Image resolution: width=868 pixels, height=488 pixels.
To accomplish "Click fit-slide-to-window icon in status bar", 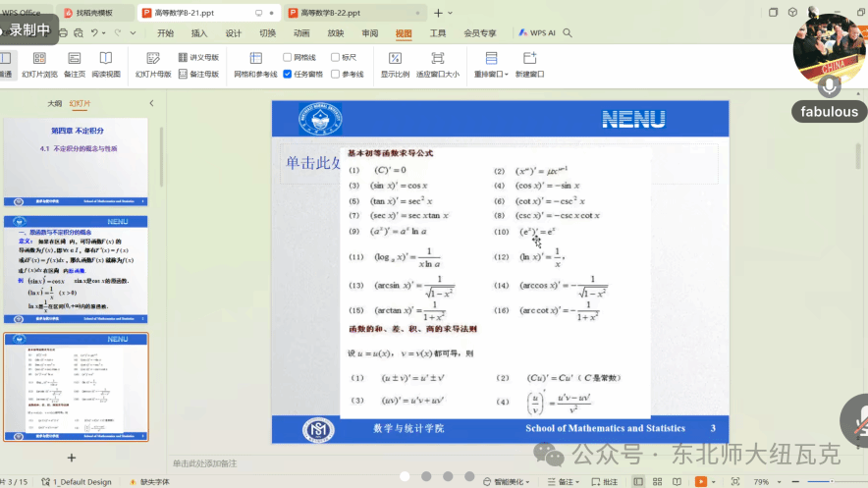I will 735,482.
